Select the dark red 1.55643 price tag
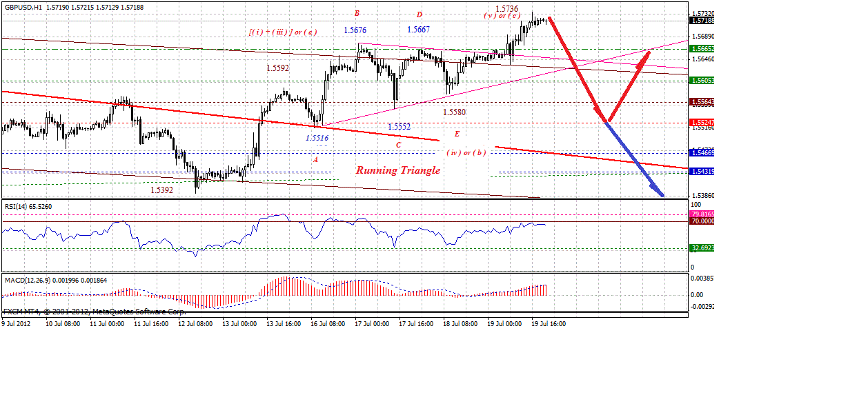 coord(702,102)
